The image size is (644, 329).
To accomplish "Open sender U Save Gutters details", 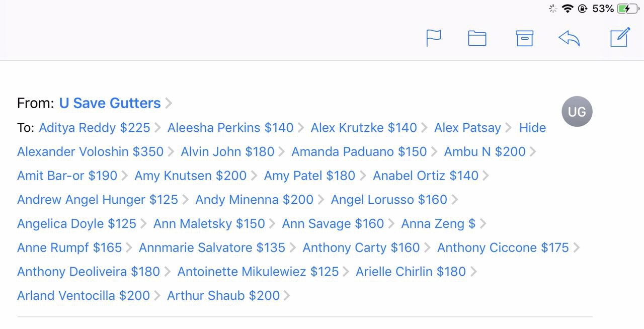I will (x=110, y=103).
